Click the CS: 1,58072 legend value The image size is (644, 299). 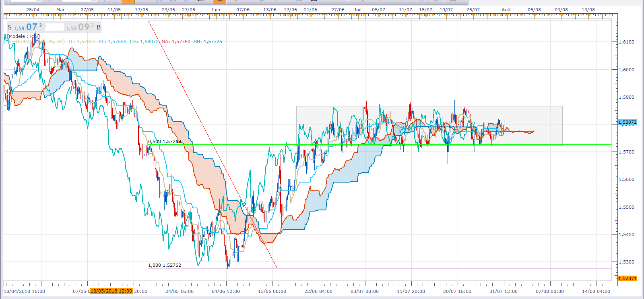[144, 42]
